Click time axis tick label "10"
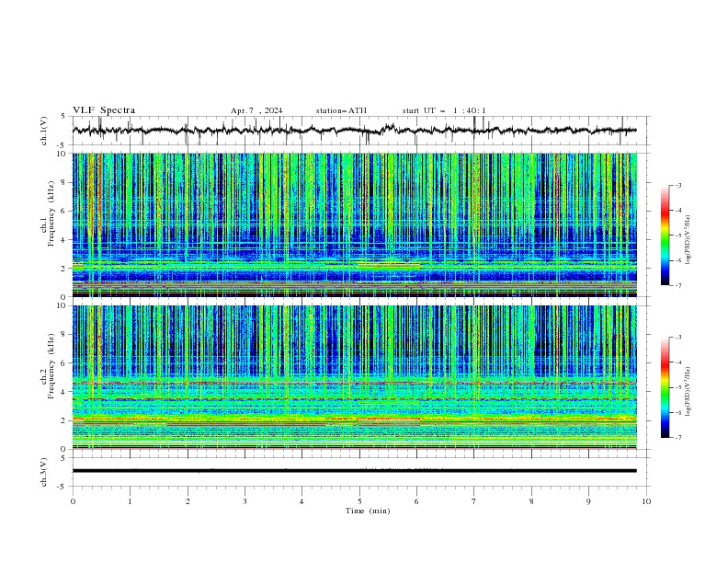The image size is (728, 563). pyautogui.click(x=646, y=501)
